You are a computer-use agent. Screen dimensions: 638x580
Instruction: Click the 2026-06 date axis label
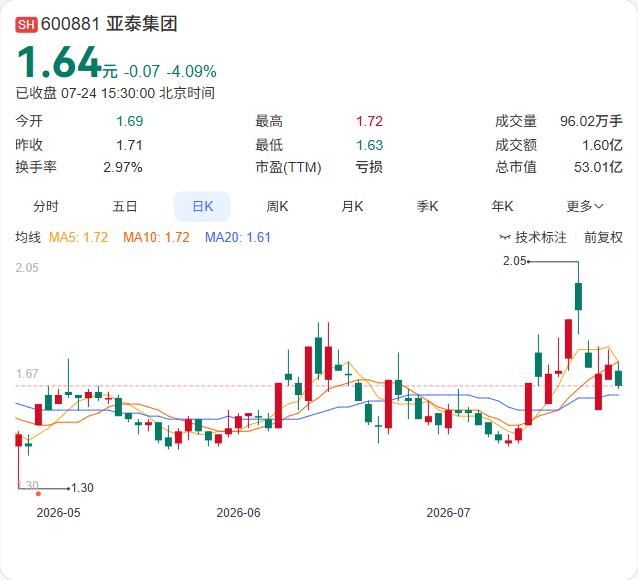pos(238,512)
